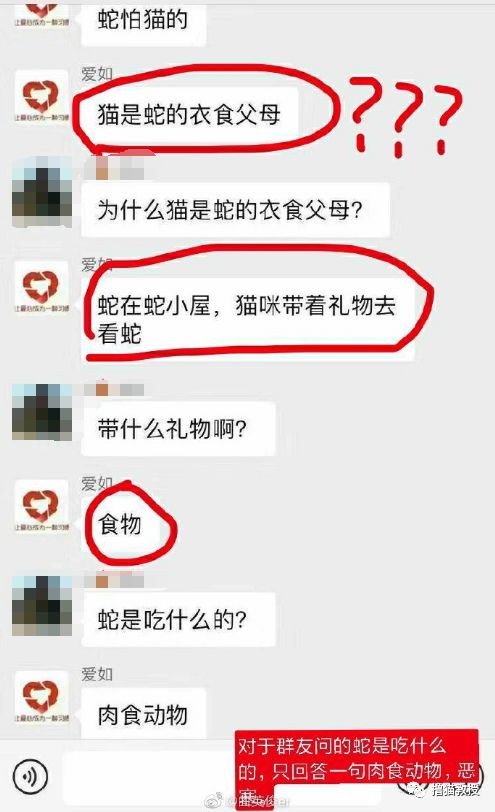Select the 蛇怕猫的 message bubble

(143, 21)
